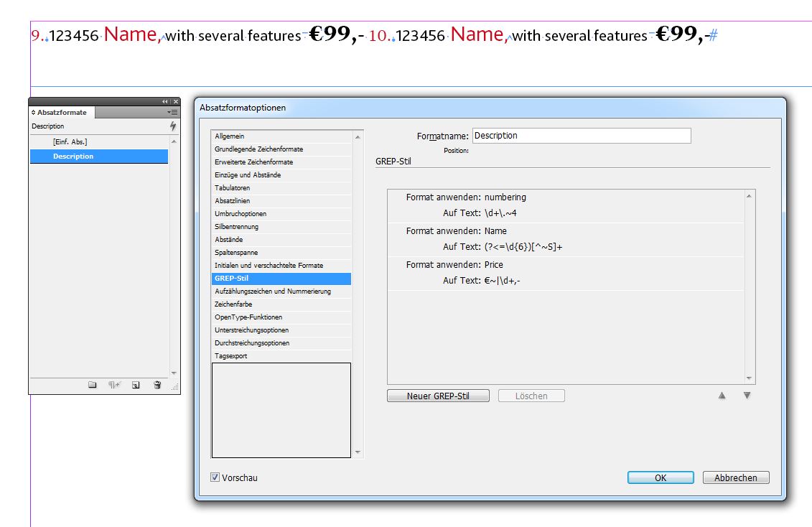Screen dimensions: 812x527
Task: Move GREP style up arrow
Action: click(x=722, y=396)
